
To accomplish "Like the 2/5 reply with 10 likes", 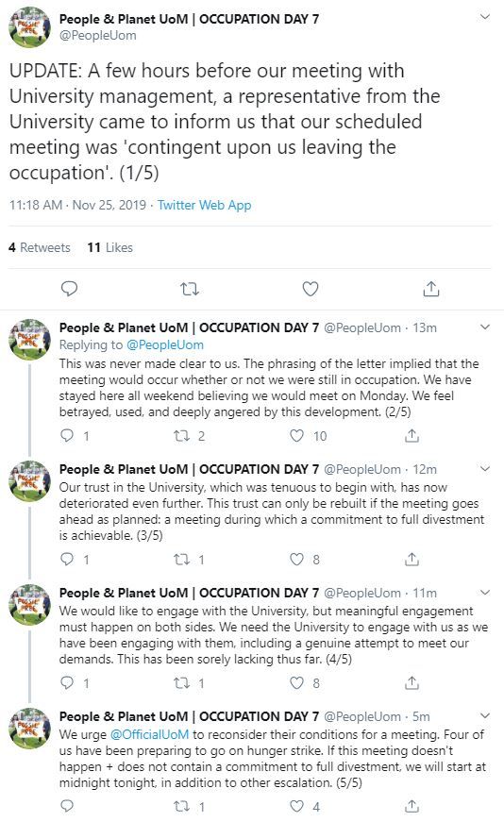I will point(297,436).
